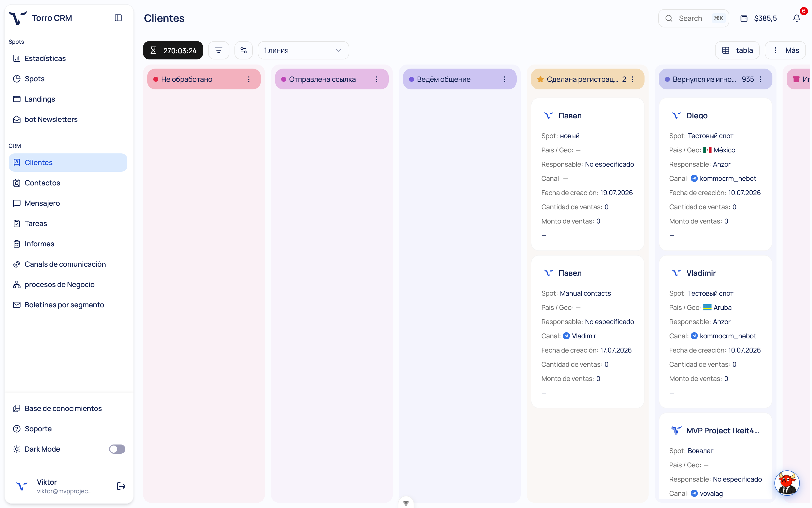Click the Ведём общение column header
The height and width of the screenshot is (508, 812).
point(460,79)
